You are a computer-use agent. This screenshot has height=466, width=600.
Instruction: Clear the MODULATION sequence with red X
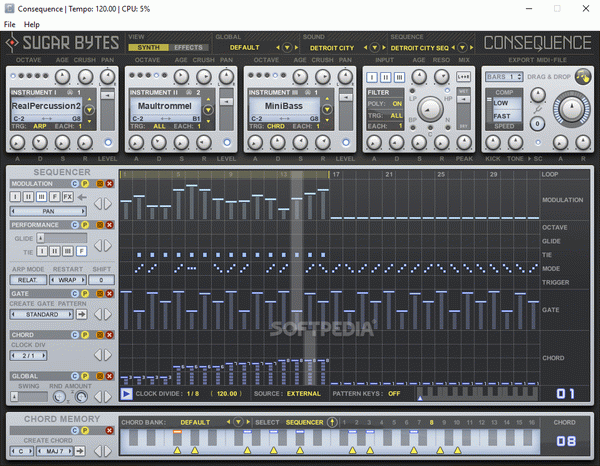(109, 184)
